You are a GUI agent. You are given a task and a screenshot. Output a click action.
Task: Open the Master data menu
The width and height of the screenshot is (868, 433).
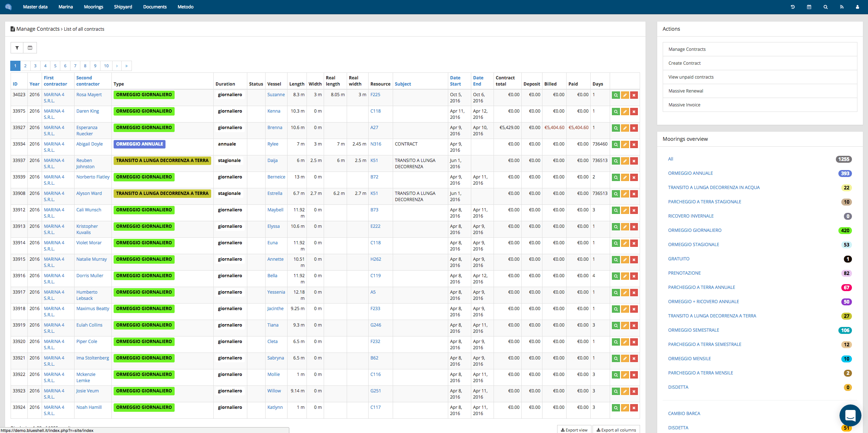tap(35, 7)
